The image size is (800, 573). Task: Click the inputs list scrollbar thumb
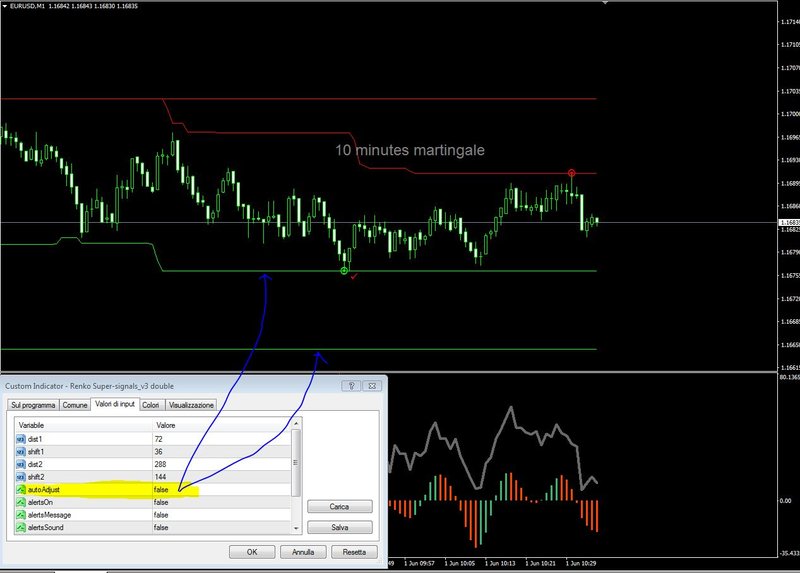[x=296, y=463]
